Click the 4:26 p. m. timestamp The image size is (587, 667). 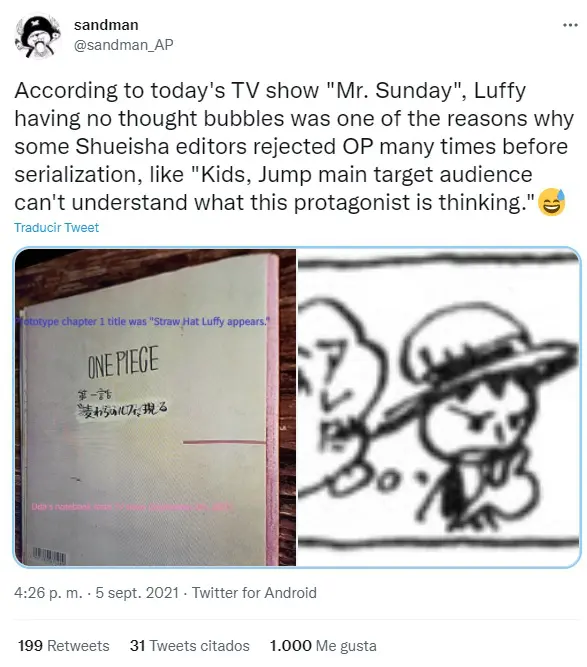pyautogui.click(x=48, y=593)
